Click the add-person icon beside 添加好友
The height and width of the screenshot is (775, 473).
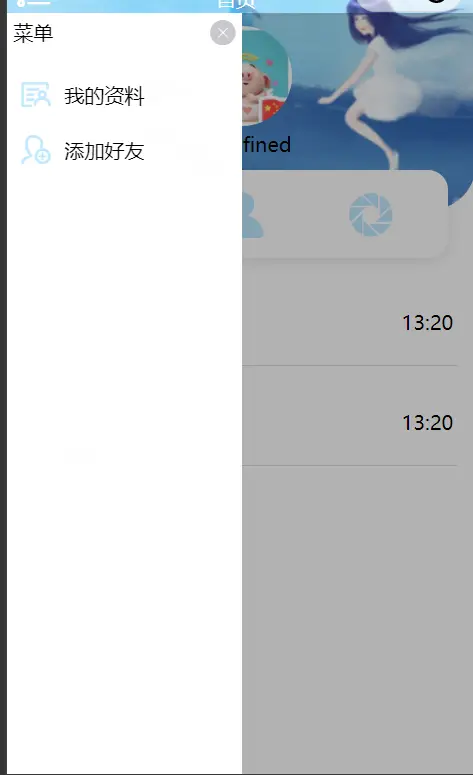tap(36, 150)
